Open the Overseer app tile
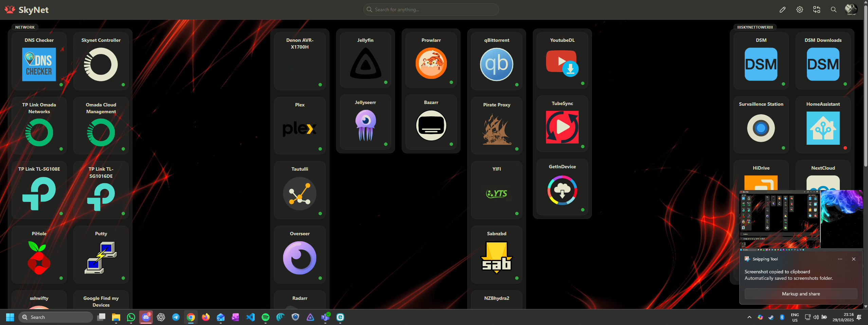This screenshot has height=325, width=868. [x=300, y=255]
